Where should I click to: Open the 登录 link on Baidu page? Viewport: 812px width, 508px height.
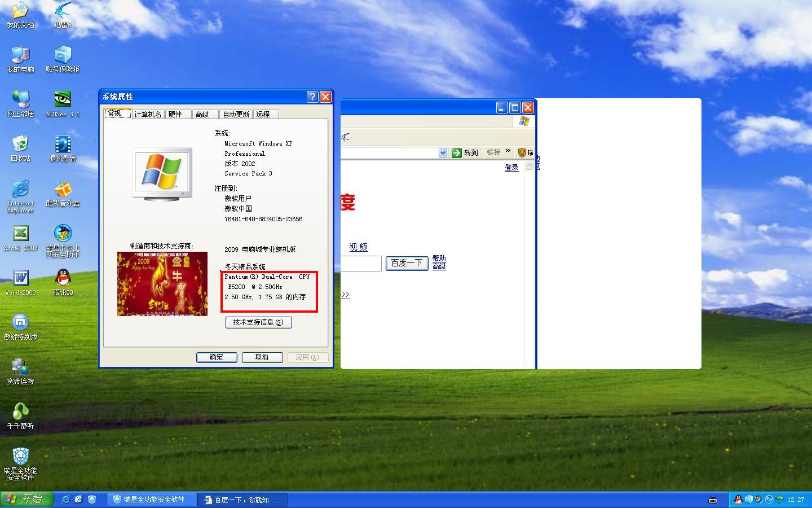[x=511, y=168]
